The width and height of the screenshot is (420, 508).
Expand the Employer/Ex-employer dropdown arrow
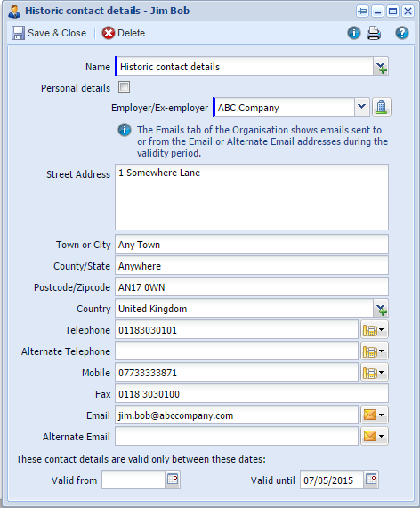361,107
